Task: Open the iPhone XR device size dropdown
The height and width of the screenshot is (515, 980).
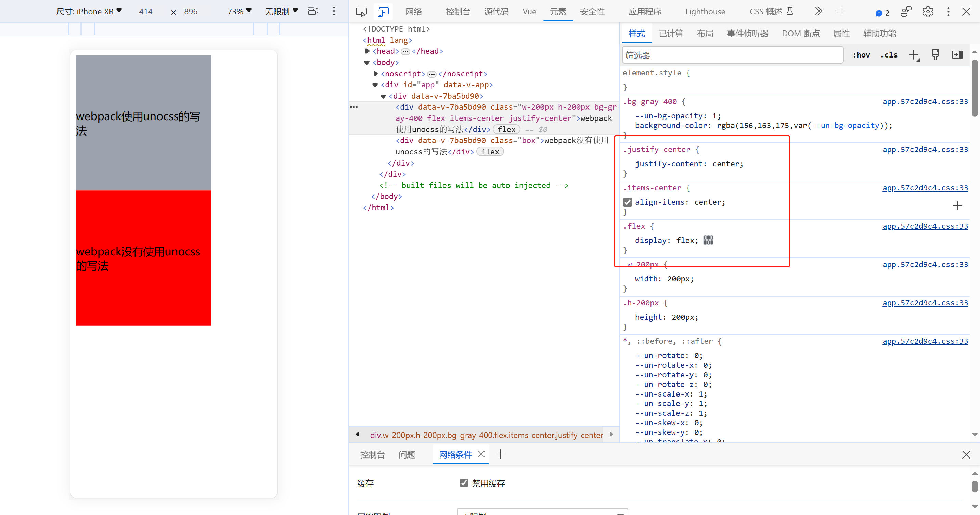Action: pos(89,11)
